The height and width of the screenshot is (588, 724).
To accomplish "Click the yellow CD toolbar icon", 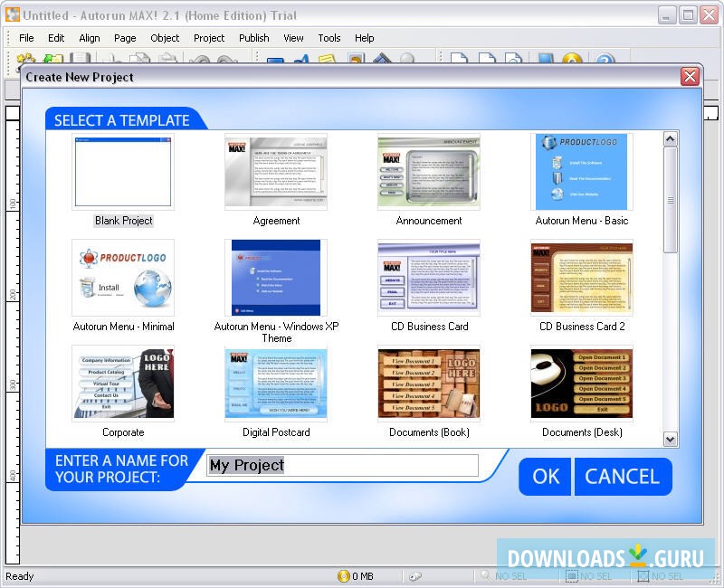I will tap(572, 59).
